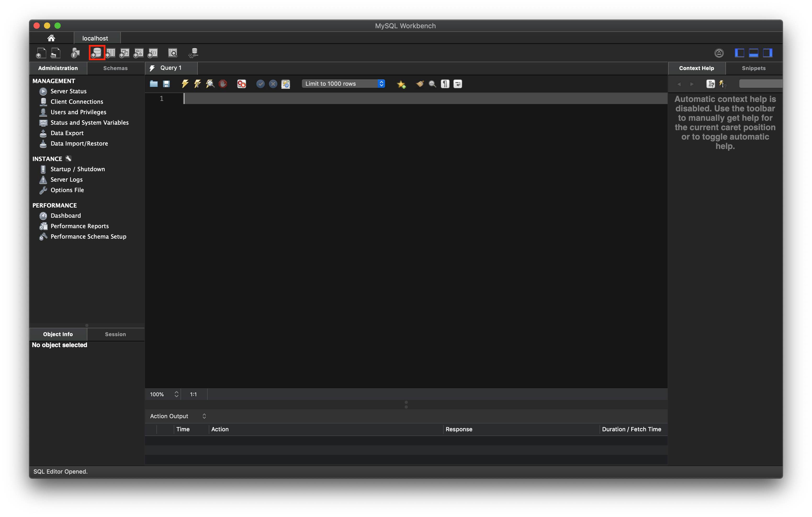Change the 100% editor zoom stepper
Viewport: 812px width, 517px height.
[x=176, y=394]
